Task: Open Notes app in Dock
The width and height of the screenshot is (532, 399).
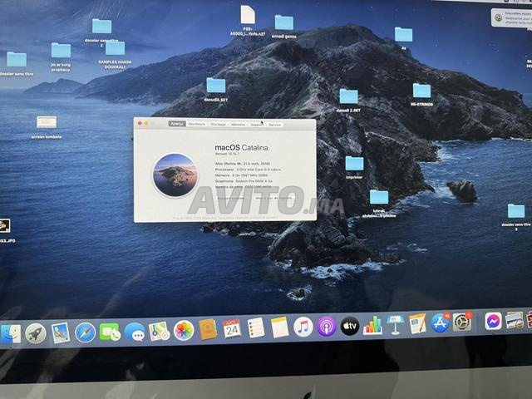Action: point(279,328)
